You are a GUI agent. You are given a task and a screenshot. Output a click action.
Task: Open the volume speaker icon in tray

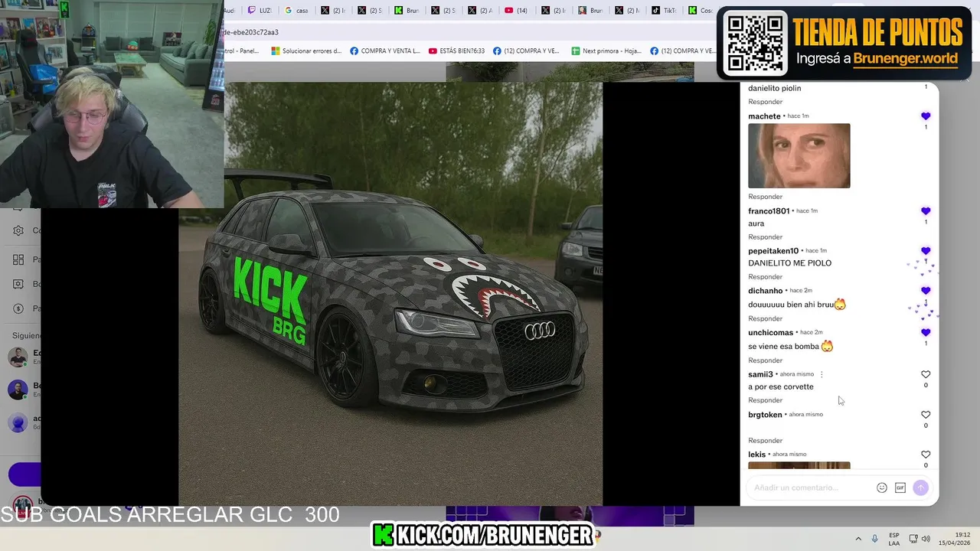pos(926,539)
